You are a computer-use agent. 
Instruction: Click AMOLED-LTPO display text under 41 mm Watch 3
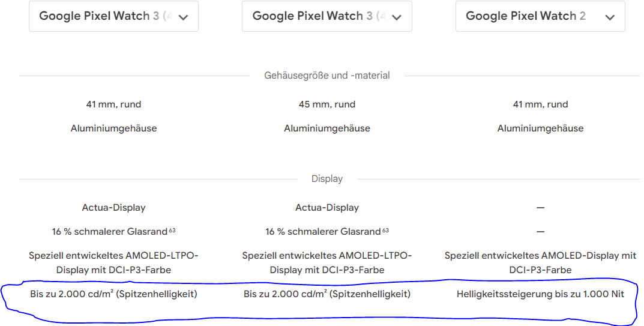(114, 263)
